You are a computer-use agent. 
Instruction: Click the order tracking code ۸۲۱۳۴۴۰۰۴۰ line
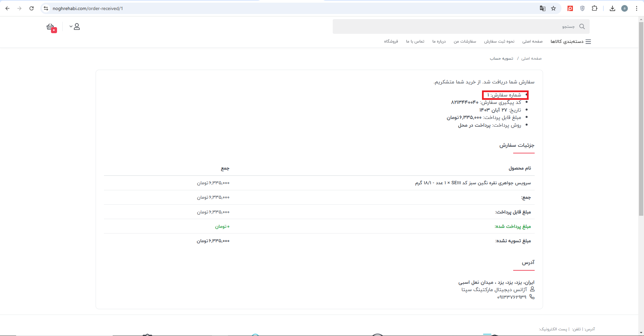[486, 102]
